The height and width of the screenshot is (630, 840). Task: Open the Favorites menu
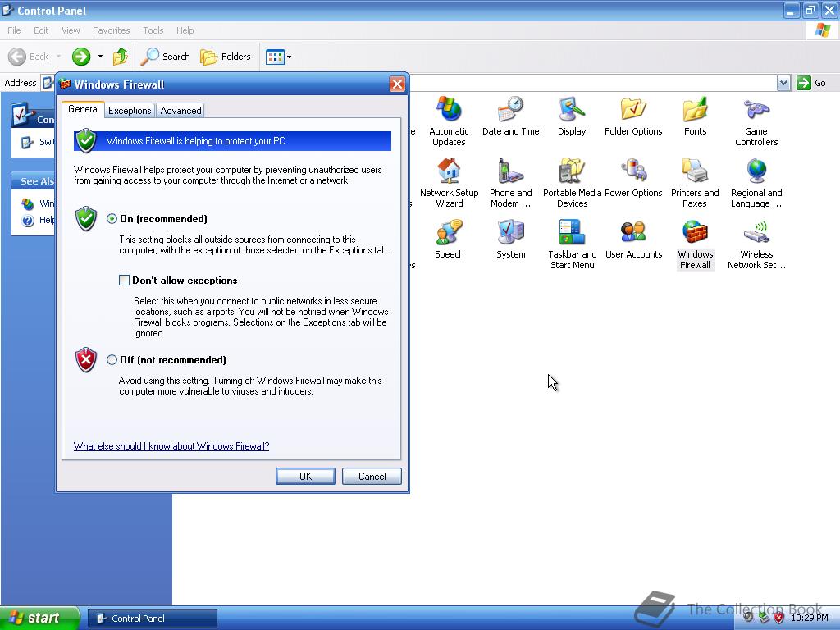(x=111, y=30)
